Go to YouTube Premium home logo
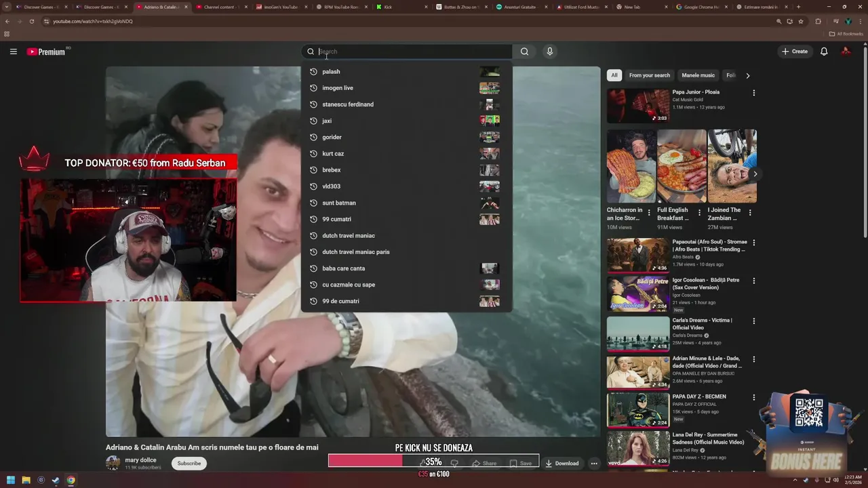Screen dimensions: 868x488 click(x=46, y=52)
